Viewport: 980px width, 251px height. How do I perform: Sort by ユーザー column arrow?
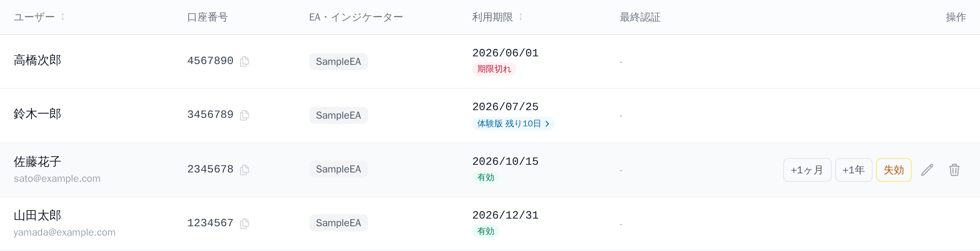[x=63, y=17]
